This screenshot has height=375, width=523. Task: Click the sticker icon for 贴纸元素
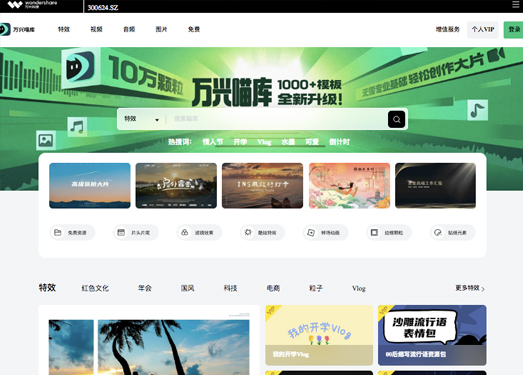pos(438,232)
